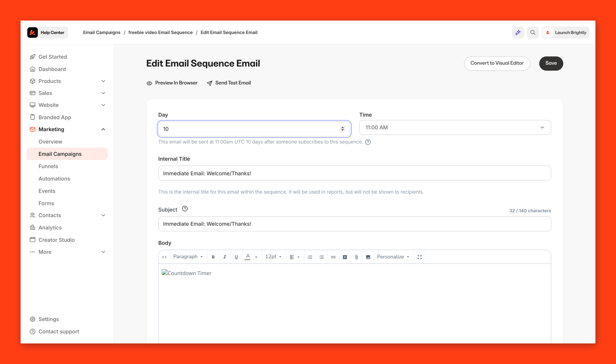Open source code view icon
The width and height of the screenshot is (616, 364).
click(x=164, y=257)
